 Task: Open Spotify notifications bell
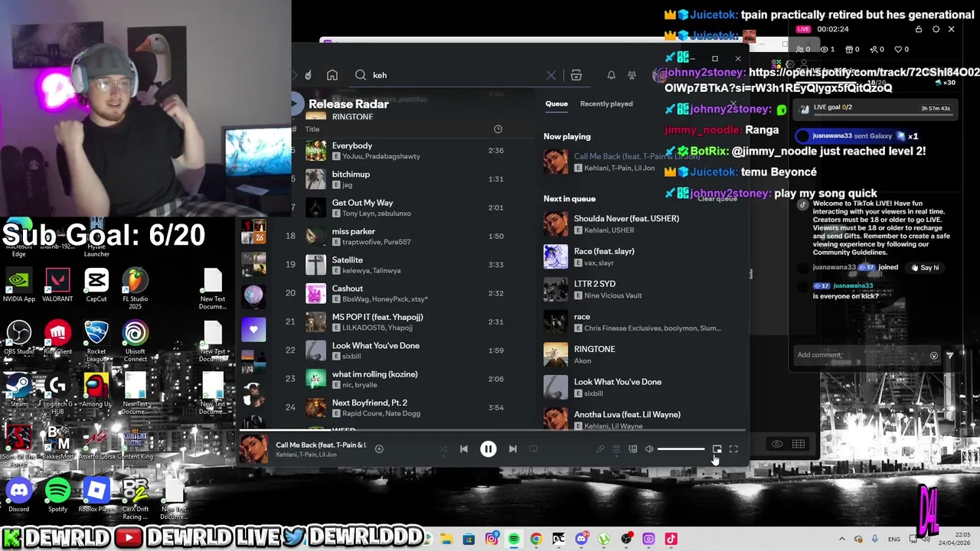pyautogui.click(x=611, y=75)
